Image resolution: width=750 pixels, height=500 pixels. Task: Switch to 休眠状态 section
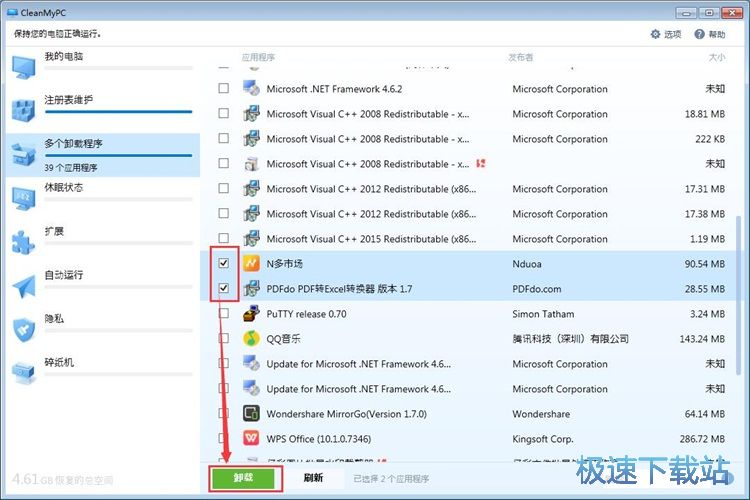[x=103, y=199]
